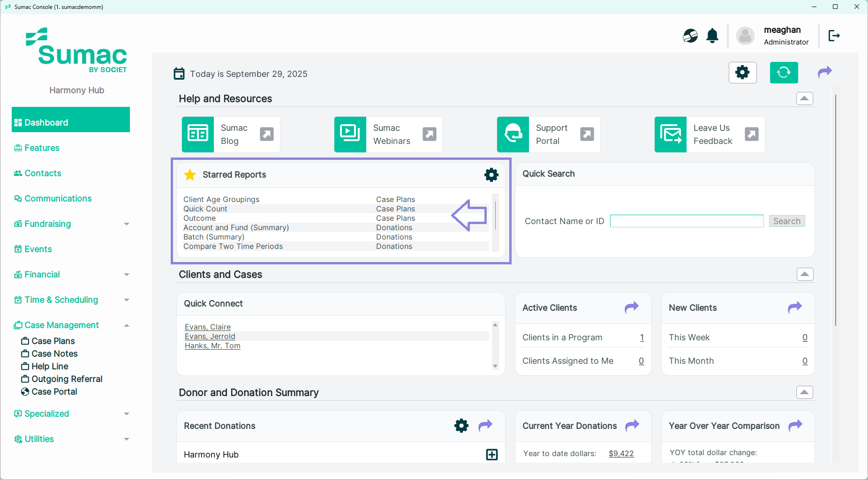This screenshot has width=868, height=480.
Task: Open the Sumac Blog external link icon
Action: click(x=267, y=135)
